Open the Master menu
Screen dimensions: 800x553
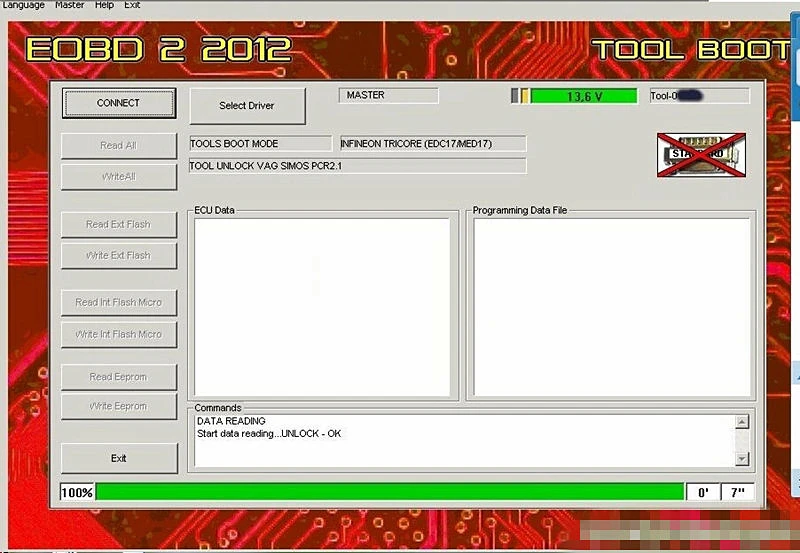click(x=69, y=5)
